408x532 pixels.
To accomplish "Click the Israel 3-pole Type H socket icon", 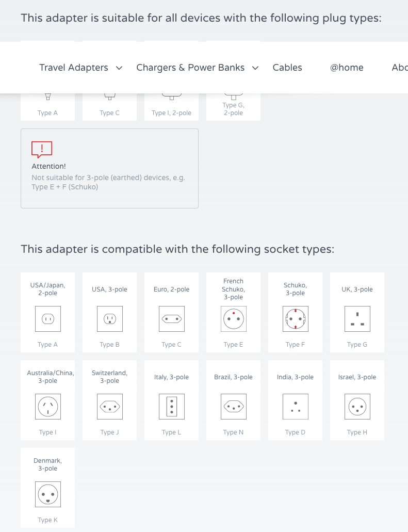I will click(357, 407).
